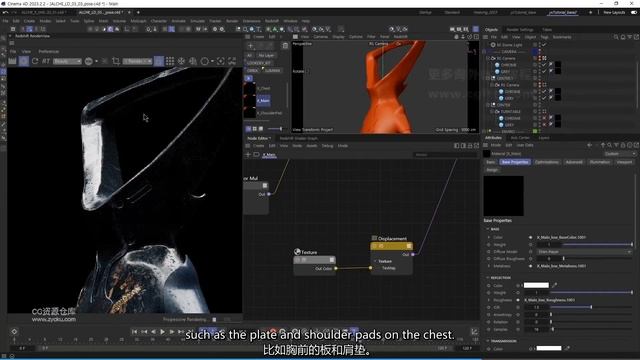Click the snowflake freeze icon in RenderView

pyautogui.click(x=181, y=61)
